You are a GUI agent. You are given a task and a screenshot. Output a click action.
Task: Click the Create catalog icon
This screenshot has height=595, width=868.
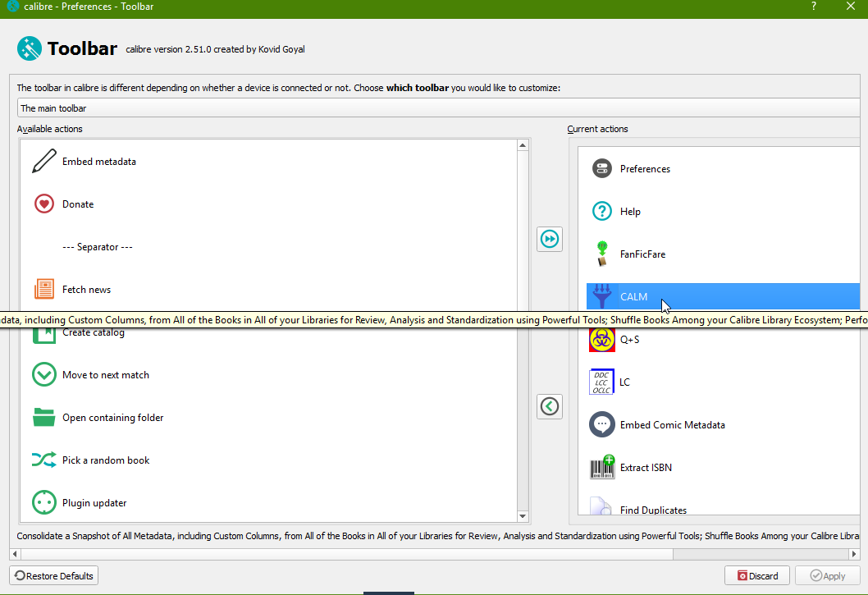tap(44, 335)
